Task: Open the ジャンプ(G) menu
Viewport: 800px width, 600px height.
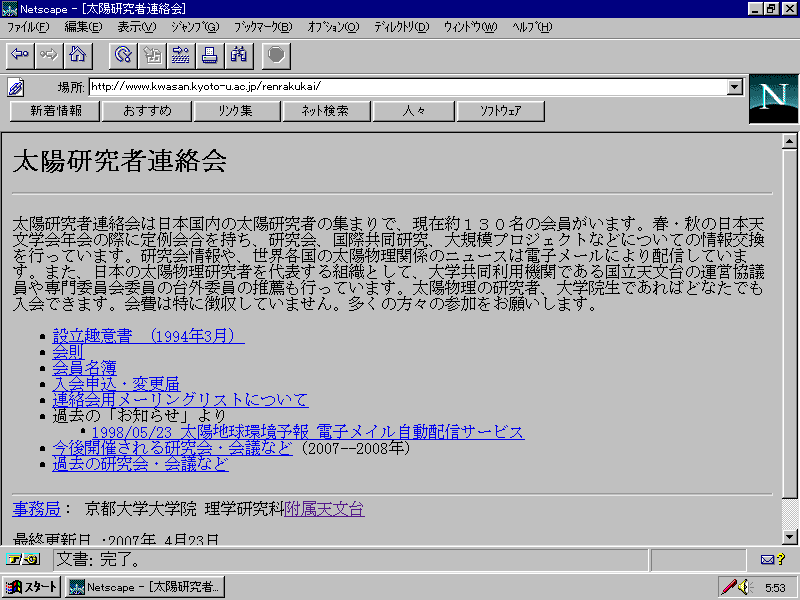Action: tap(195, 27)
